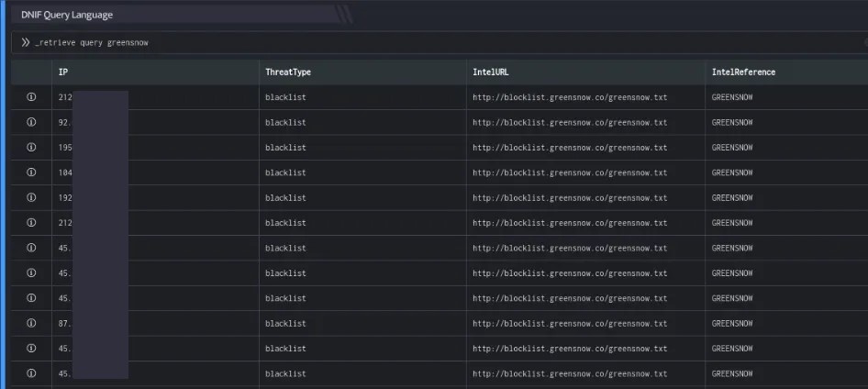Open greensnow.txt URL in the 104 row
868x389 pixels.
[x=570, y=172]
